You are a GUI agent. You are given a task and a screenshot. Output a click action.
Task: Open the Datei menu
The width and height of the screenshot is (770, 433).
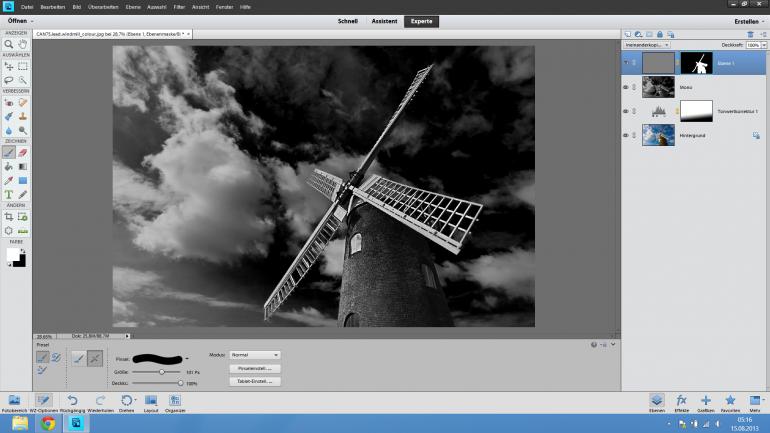click(x=27, y=7)
